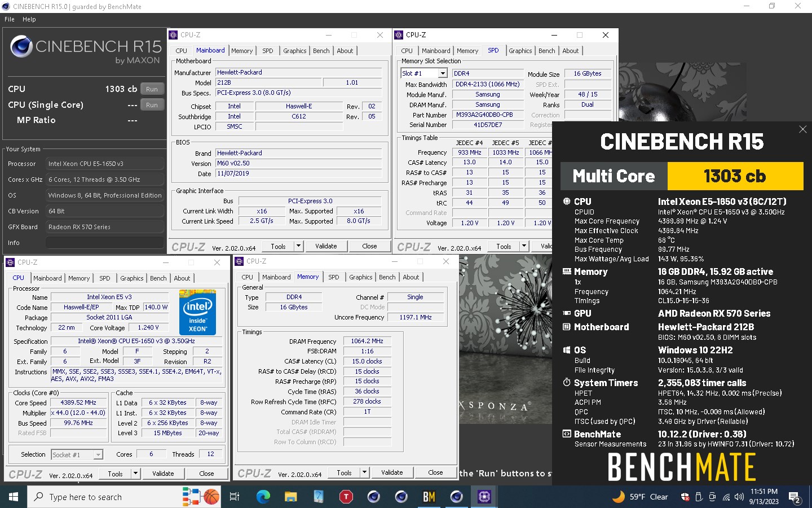Open Tools dropdown arrow in Memory window

[364, 472]
